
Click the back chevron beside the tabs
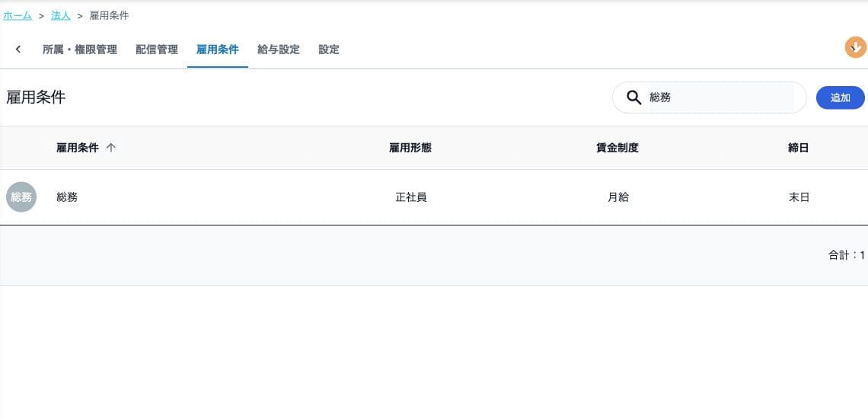18,50
